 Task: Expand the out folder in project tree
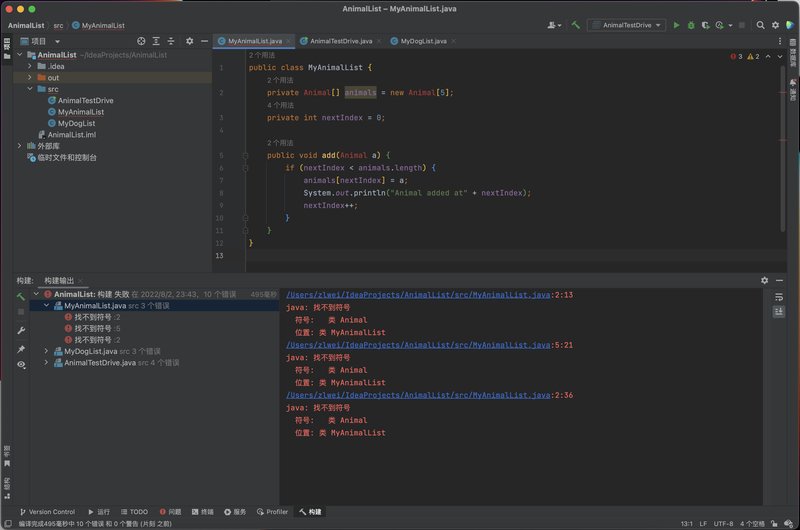pyautogui.click(x=30, y=78)
